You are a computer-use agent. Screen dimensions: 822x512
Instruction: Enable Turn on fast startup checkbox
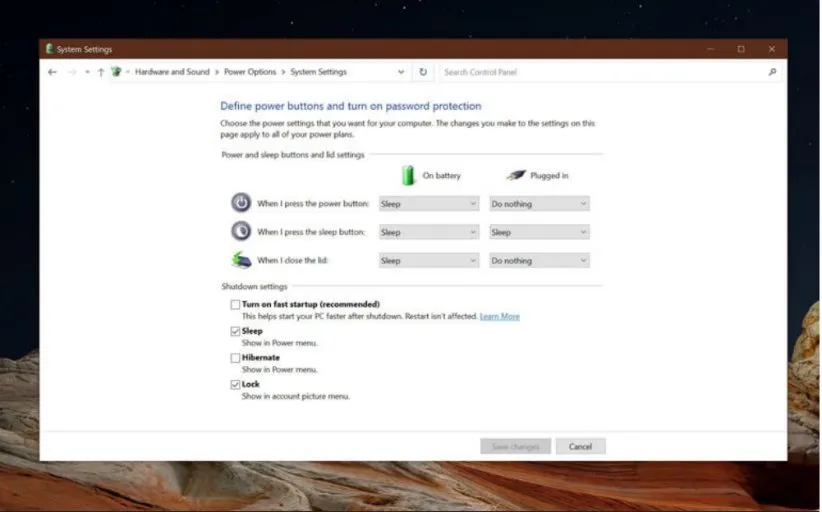236,304
